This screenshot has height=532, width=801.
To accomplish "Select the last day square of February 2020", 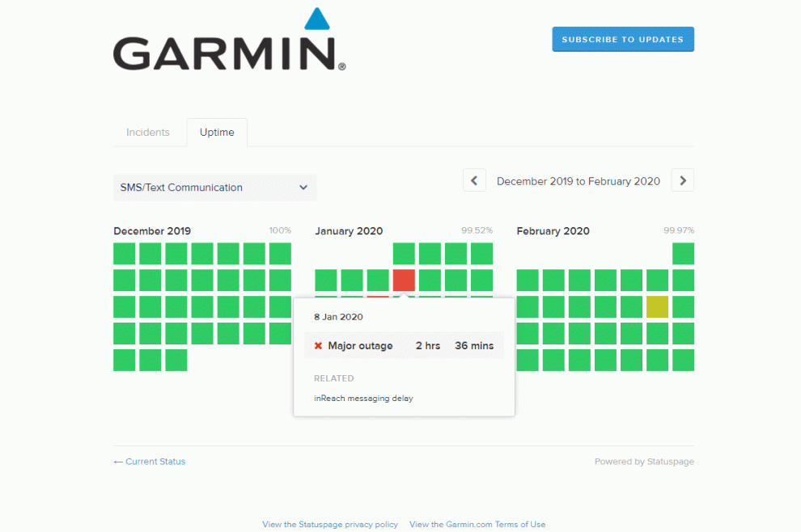I will (683, 360).
